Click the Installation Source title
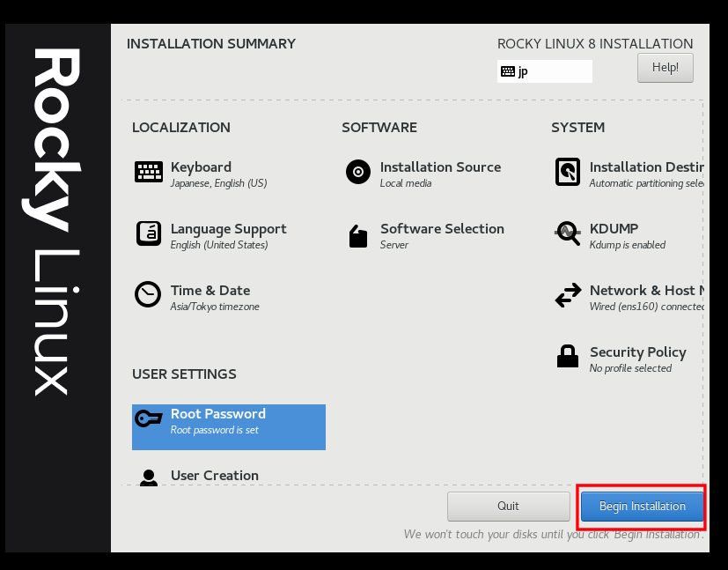 441,167
